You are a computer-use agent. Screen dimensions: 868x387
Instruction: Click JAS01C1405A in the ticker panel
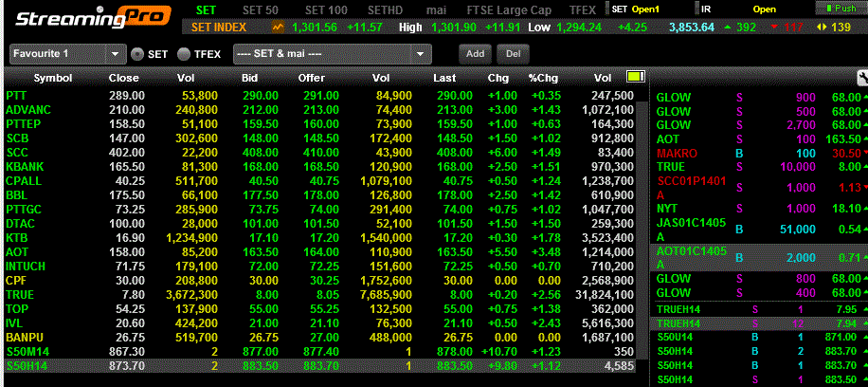(692, 230)
